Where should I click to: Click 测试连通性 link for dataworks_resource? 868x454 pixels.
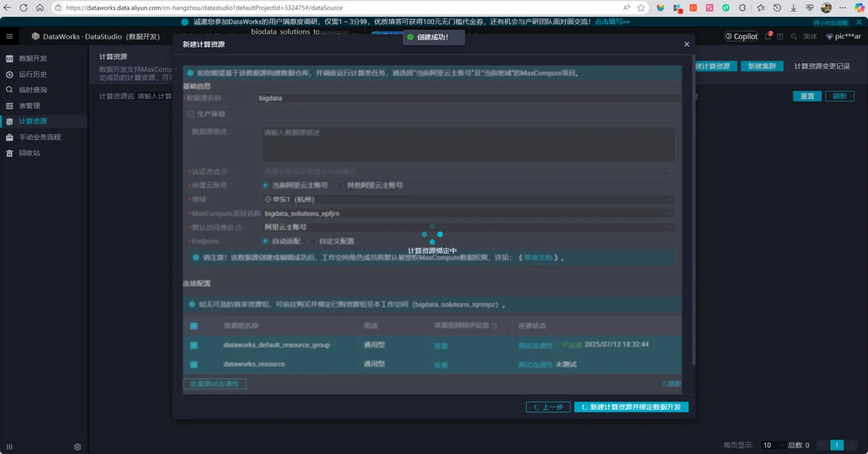point(535,365)
